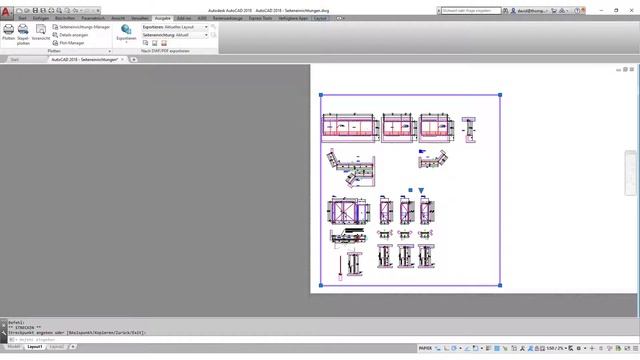Close the Seiteneinrichtungen drawing tab
This screenshot has width=640, height=360.
tap(122, 60)
